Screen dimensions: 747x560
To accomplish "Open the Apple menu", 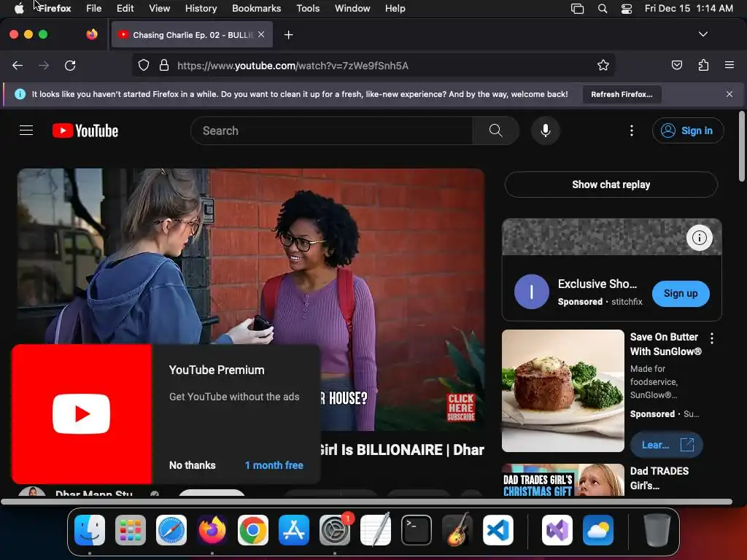I will point(19,8).
